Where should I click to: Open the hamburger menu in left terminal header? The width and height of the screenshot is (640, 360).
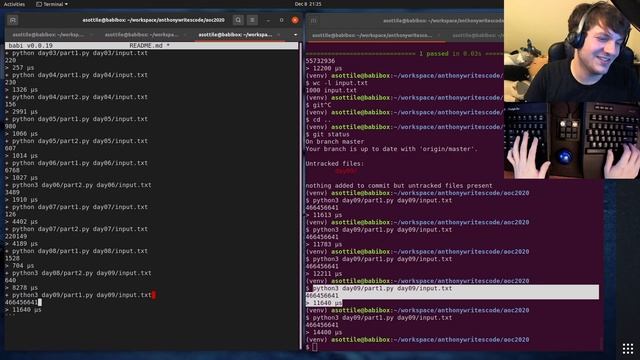coord(252,20)
